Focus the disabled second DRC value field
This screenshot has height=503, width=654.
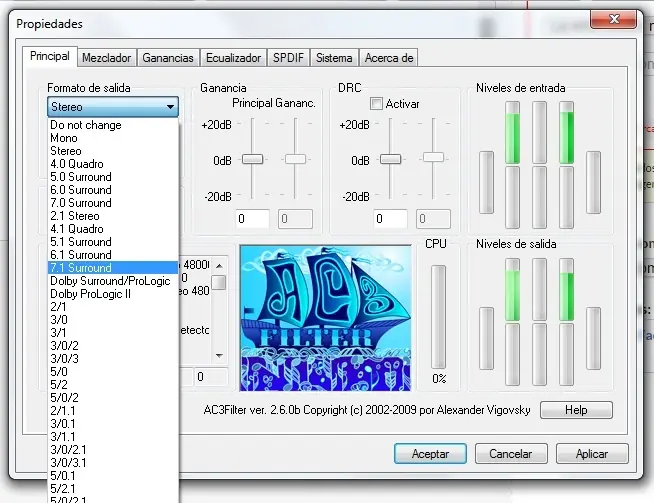click(433, 219)
